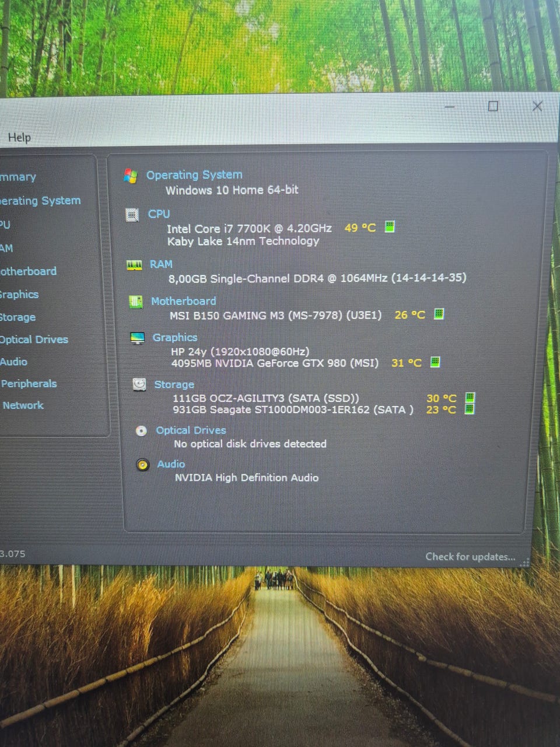Open the Audio heading link
560x747 pixels.
tap(171, 464)
